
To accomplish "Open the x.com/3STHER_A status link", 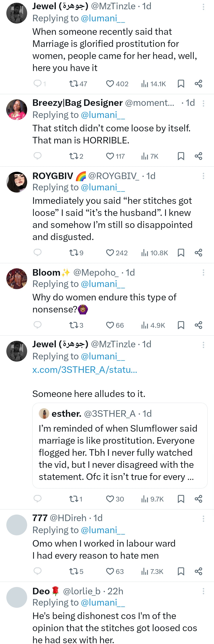I will pos(85,369).
